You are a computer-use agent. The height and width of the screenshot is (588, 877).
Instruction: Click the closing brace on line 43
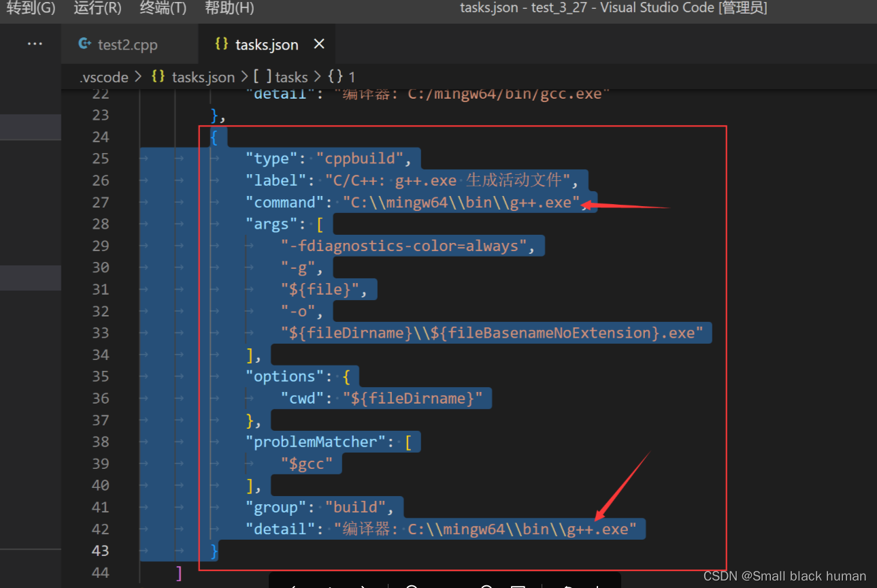tap(214, 551)
